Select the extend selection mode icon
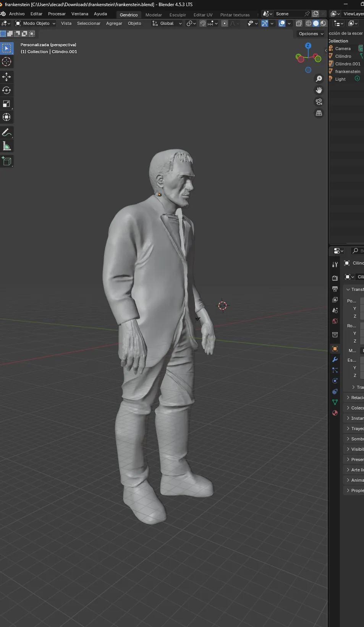 tap(10, 34)
